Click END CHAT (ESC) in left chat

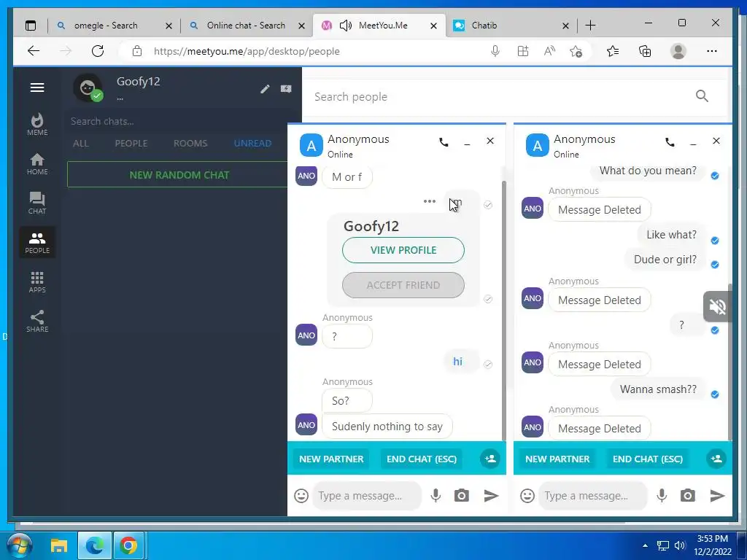click(422, 459)
